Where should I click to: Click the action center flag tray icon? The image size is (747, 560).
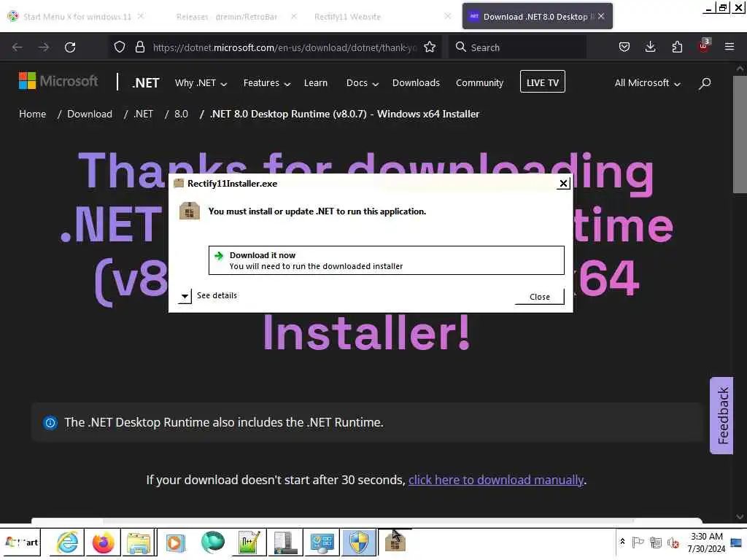click(x=638, y=542)
